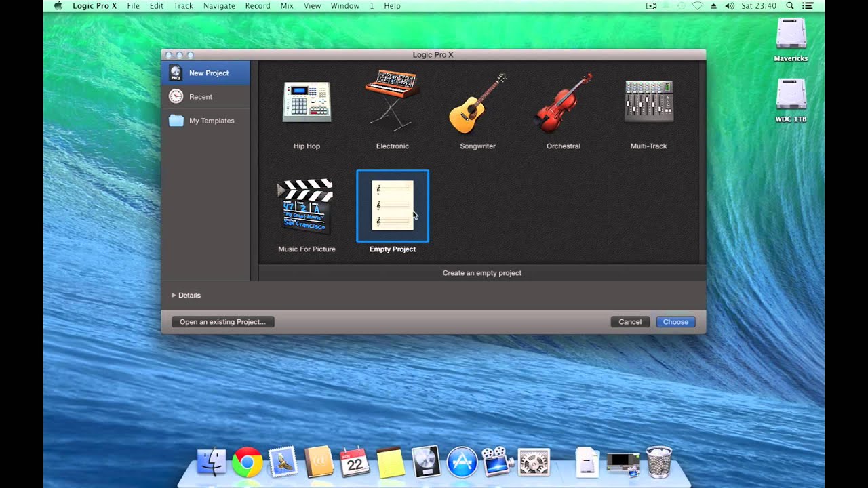Open the movie camera app in dock
The image size is (868, 488).
pyautogui.click(x=498, y=462)
